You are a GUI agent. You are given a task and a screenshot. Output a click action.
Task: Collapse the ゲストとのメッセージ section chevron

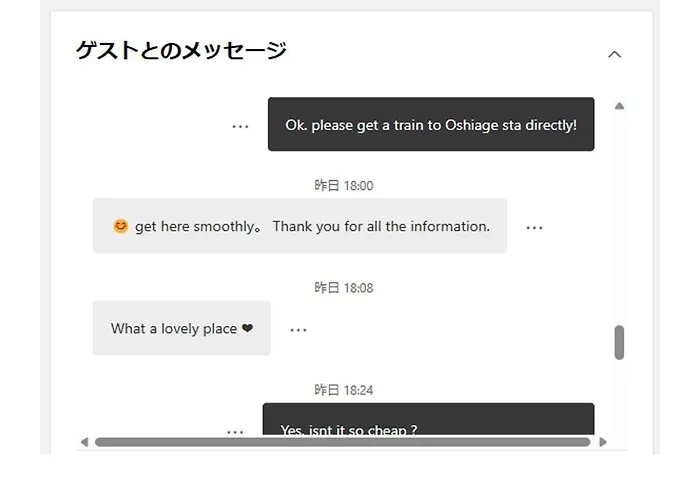pos(614,54)
